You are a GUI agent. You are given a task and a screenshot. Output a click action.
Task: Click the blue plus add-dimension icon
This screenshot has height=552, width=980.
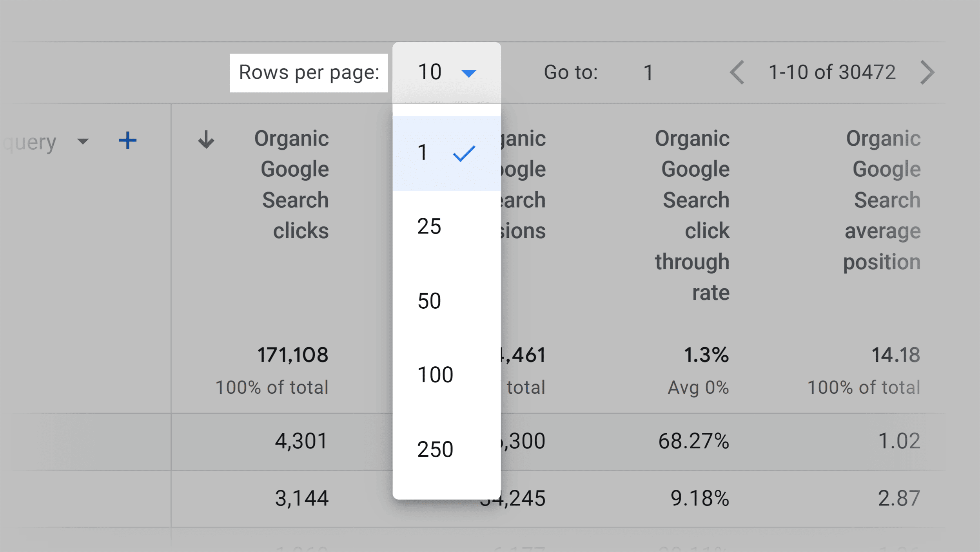[127, 140]
